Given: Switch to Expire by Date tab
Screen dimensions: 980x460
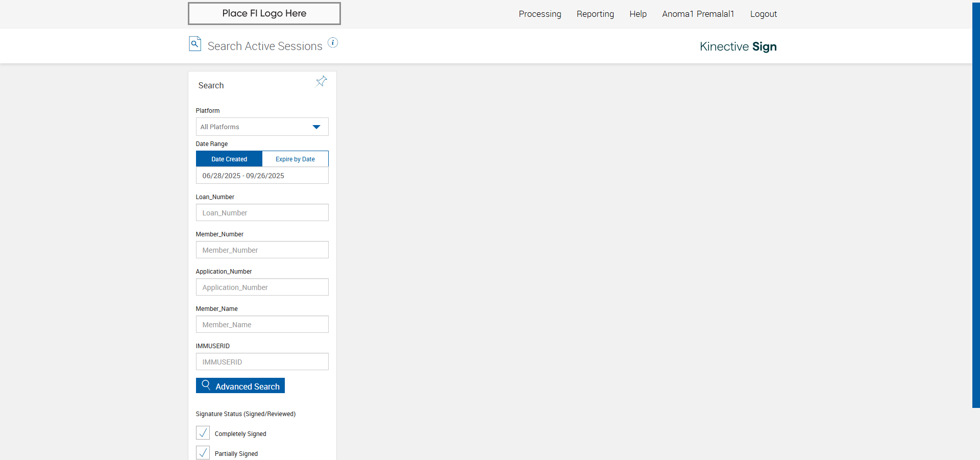Looking at the screenshot, I should (x=295, y=159).
